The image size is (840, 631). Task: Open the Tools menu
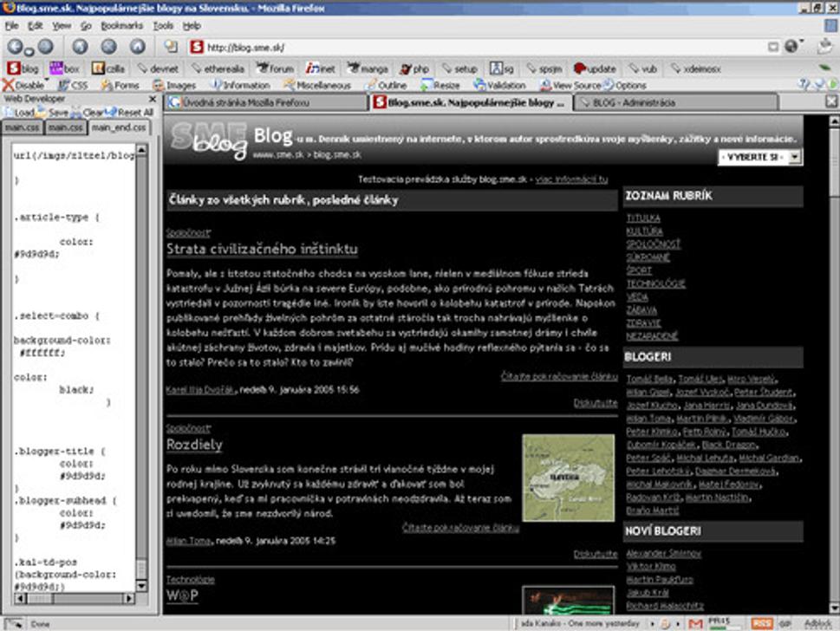pos(163,26)
